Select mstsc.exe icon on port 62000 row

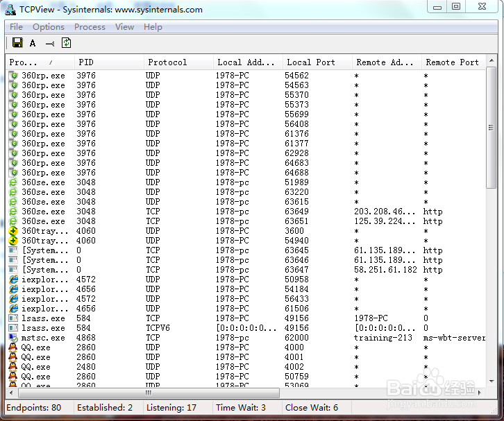13,338
